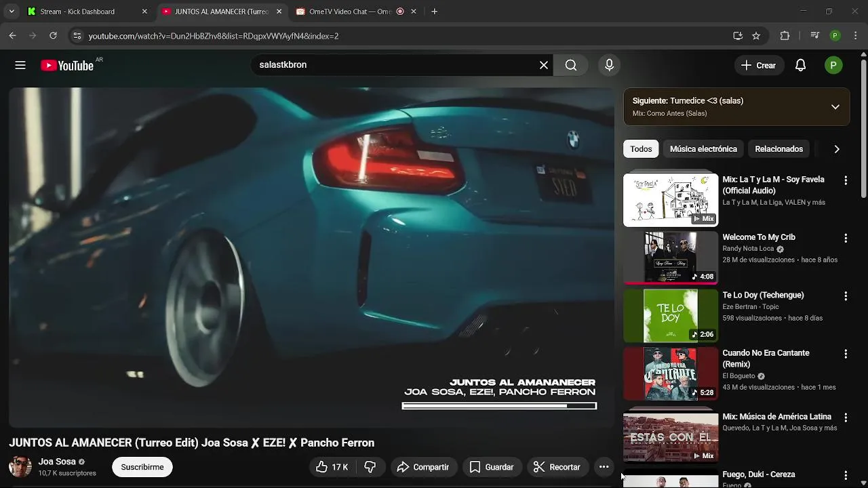The image size is (868, 488).
Task: Open the YouTube hamburger guide menu
Action: pos(20,65)
